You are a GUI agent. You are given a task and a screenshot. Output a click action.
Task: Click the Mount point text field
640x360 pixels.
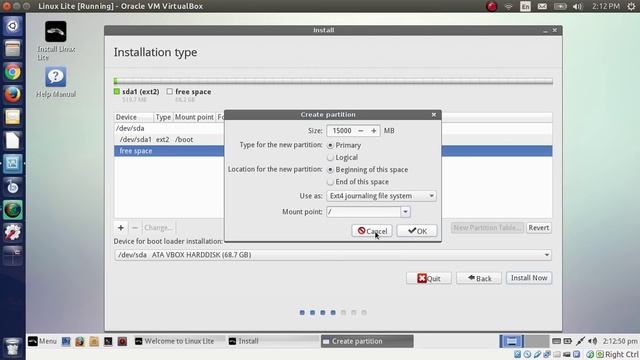point(364,212)
